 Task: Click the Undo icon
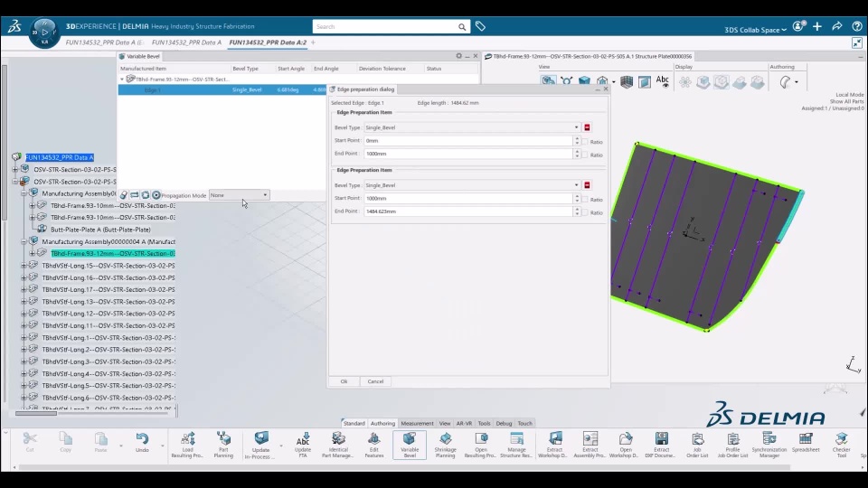(142, 443)
